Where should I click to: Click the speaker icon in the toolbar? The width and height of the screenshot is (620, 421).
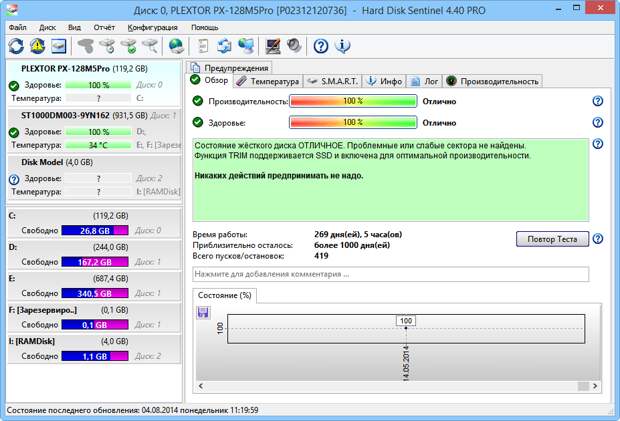coord(293,46)
